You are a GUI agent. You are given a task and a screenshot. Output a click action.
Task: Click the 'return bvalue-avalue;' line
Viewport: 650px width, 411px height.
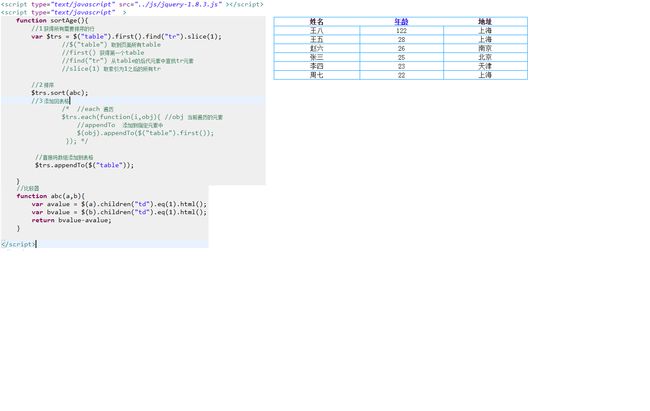point(71,220)
